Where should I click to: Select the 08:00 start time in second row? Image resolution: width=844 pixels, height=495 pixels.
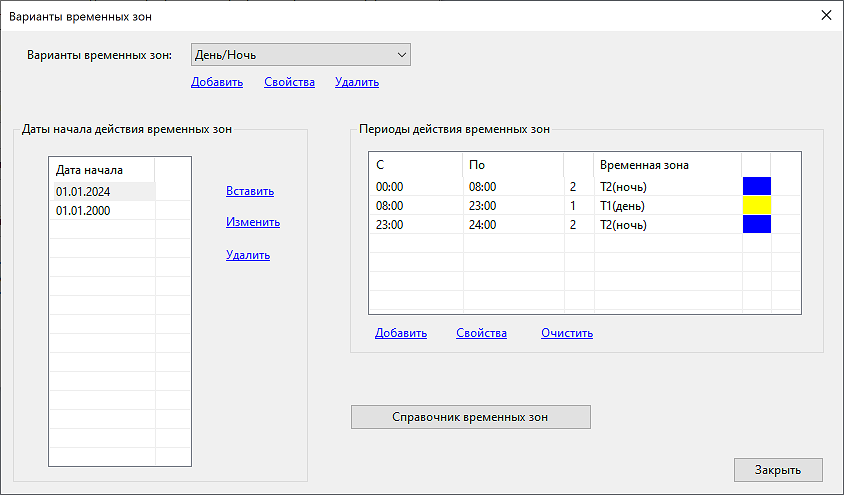416,206
